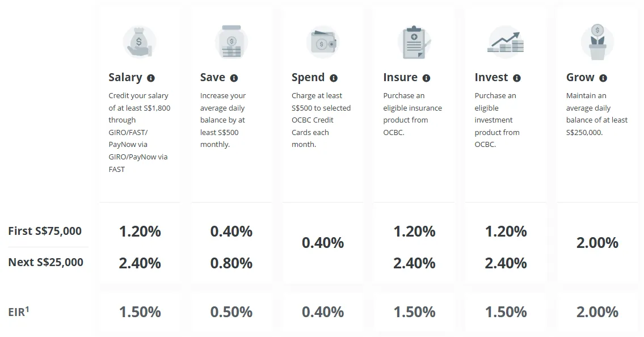Screen dimensions: 644x337
Task: Click the 2.00% Grow EIR value
Action: 597,312
